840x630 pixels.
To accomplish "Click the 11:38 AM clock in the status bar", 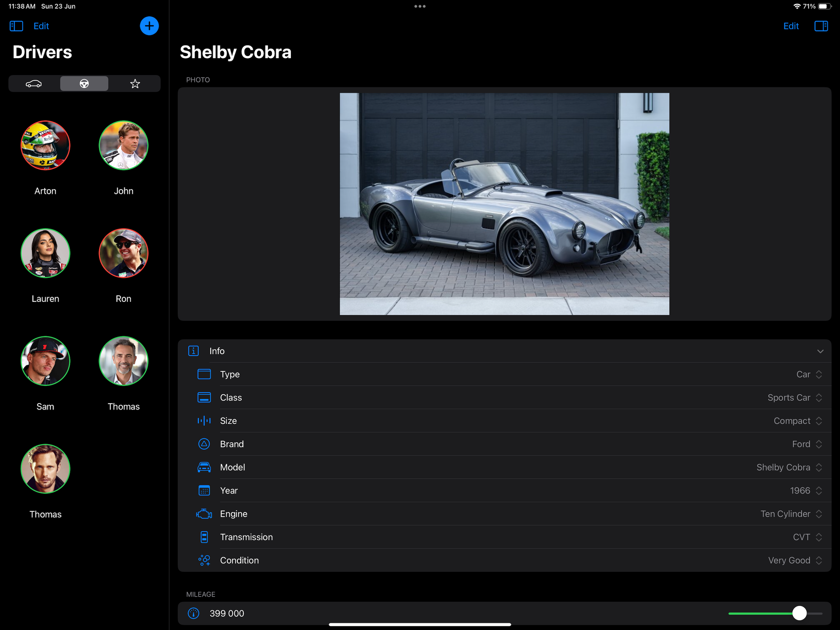I will [22, 6].
